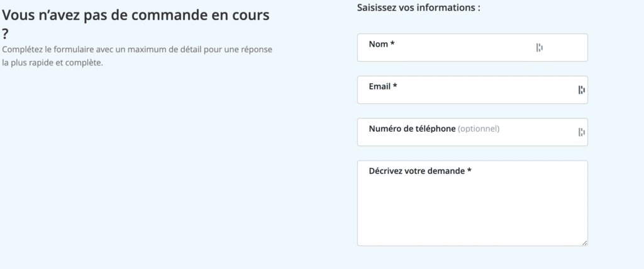The image size is (644, 269).
Task: Grab the resize handle of the description box
Action: click(x=584, y=243)
